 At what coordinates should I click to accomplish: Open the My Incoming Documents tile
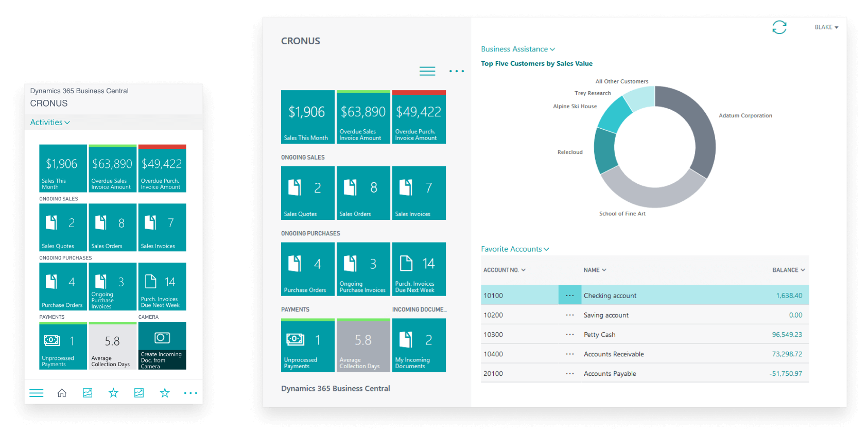tap(419, 345)
